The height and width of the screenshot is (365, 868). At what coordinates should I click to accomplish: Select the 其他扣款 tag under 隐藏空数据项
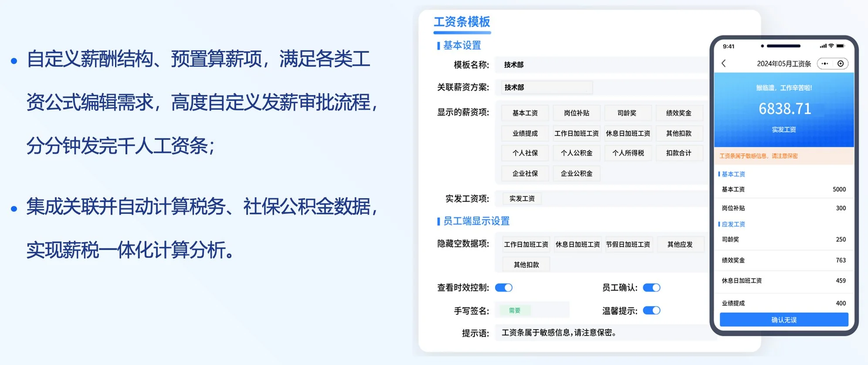pyautogui.click(x=526, y=264)
